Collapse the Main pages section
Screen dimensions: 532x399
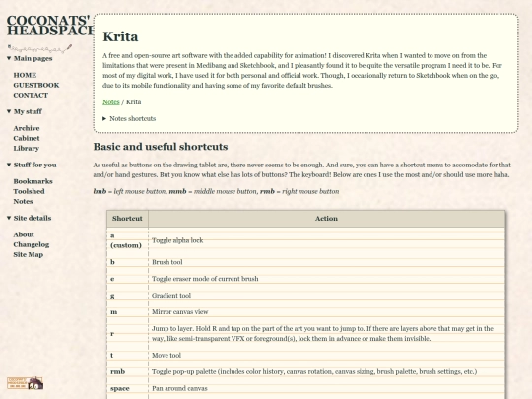30,58
